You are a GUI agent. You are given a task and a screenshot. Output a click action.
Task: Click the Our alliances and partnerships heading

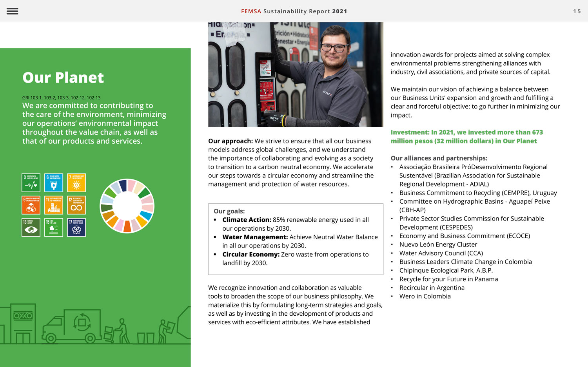(x=439, y=158)
